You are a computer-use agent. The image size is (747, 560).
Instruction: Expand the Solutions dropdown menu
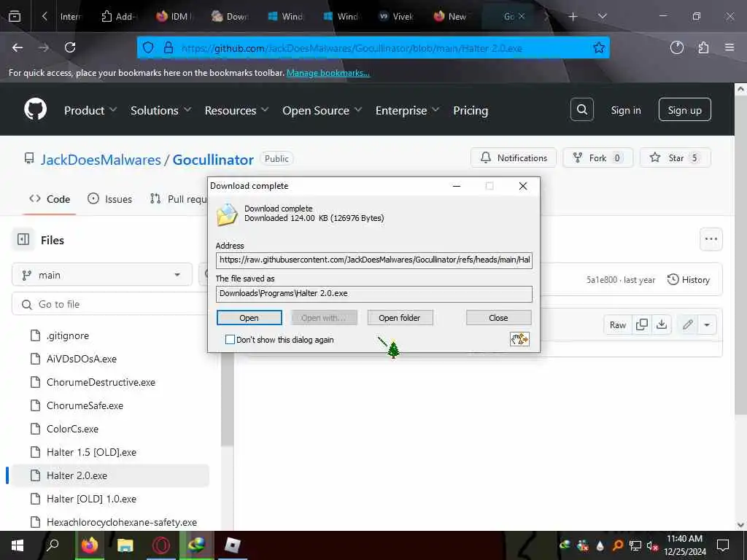pos(160,111)
